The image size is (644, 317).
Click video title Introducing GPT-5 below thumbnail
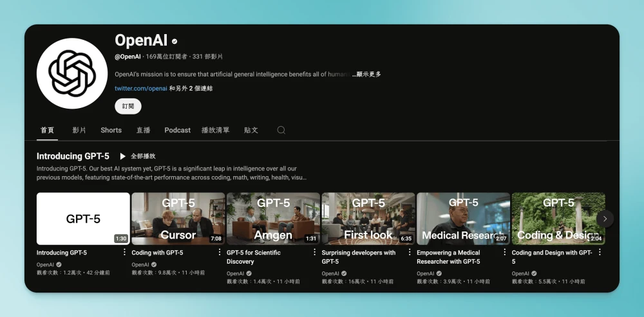62,253
